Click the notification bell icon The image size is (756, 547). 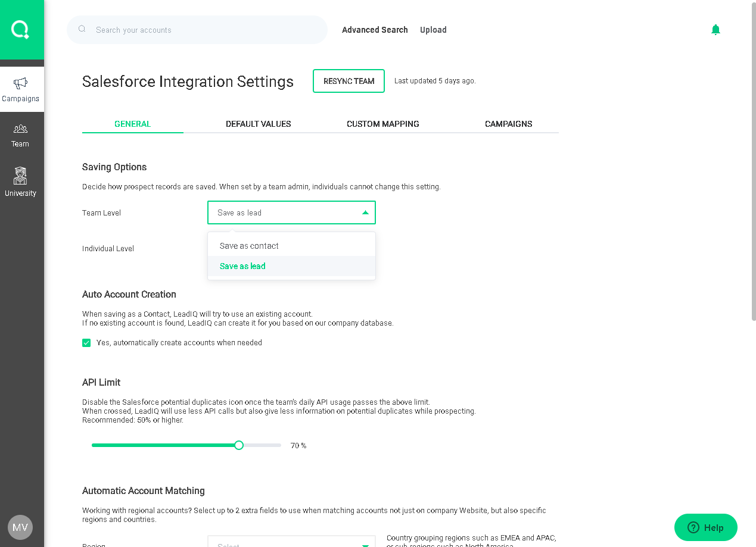[x=715, y=30]
